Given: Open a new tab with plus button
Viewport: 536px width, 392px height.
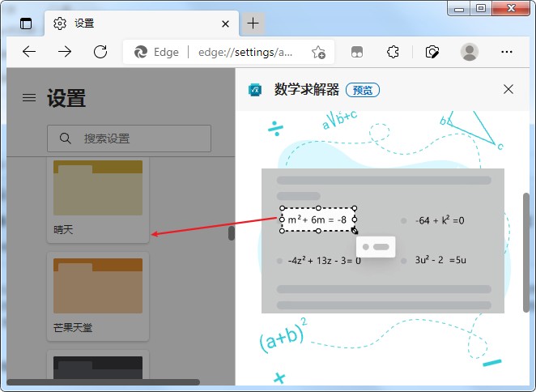Looking at the screenshot, I should (x=253, y=23).
